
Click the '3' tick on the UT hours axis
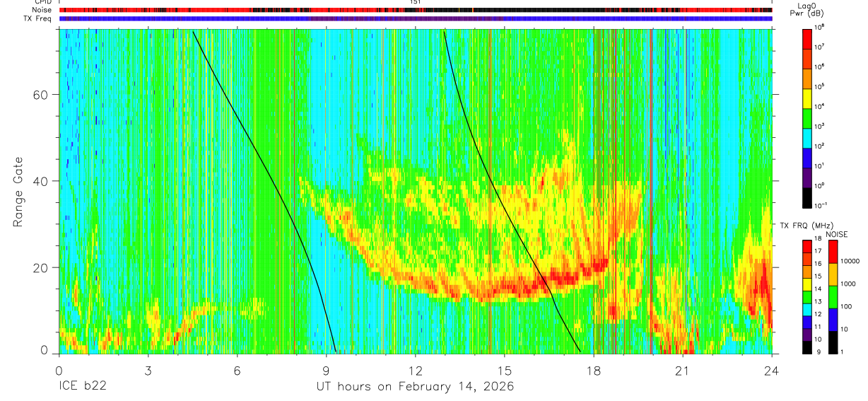(148, 370)
